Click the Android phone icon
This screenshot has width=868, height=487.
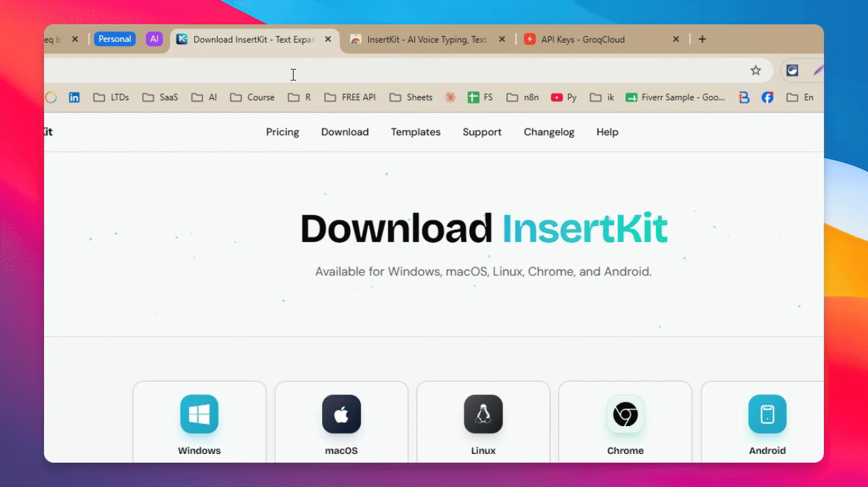tap(767, 414)
